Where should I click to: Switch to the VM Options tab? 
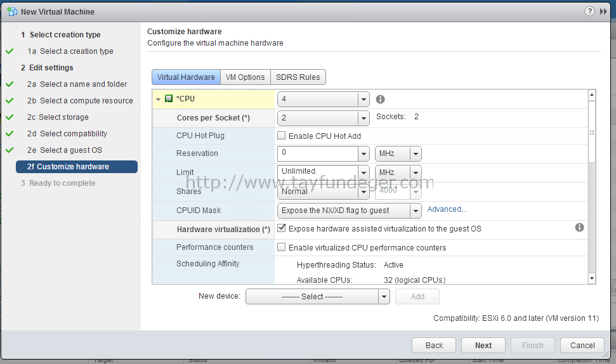coord(245,77)
